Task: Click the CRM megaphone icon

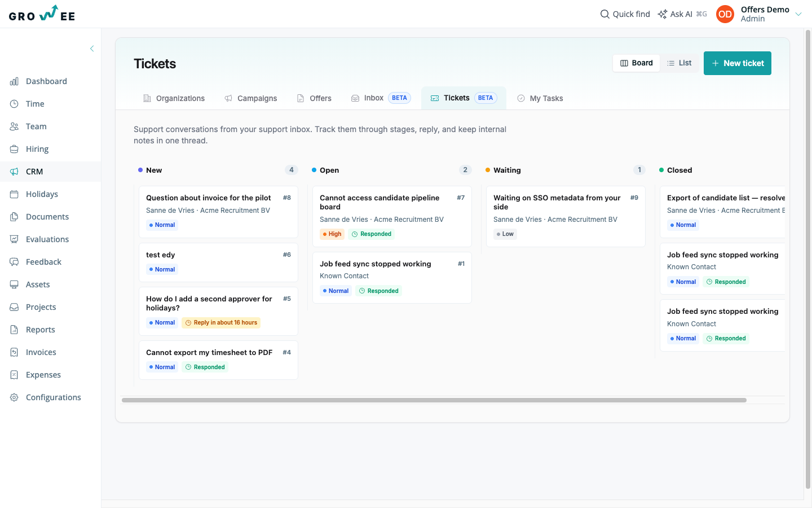Action: 14,172
